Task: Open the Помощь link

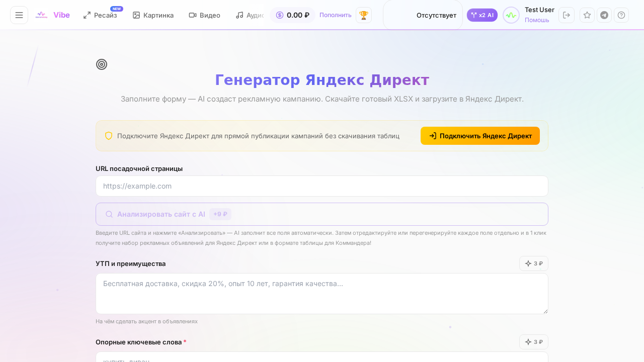Action: point(537,20)
